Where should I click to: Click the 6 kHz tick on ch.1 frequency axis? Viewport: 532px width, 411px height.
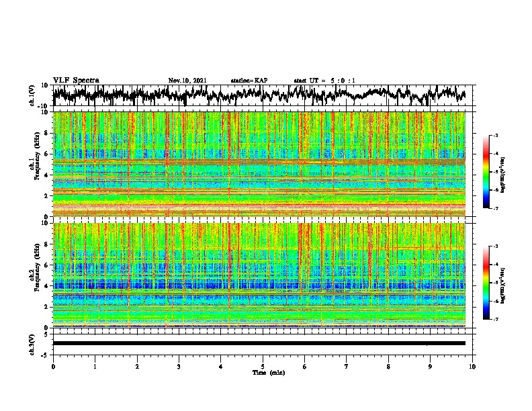tap(46, 154)
